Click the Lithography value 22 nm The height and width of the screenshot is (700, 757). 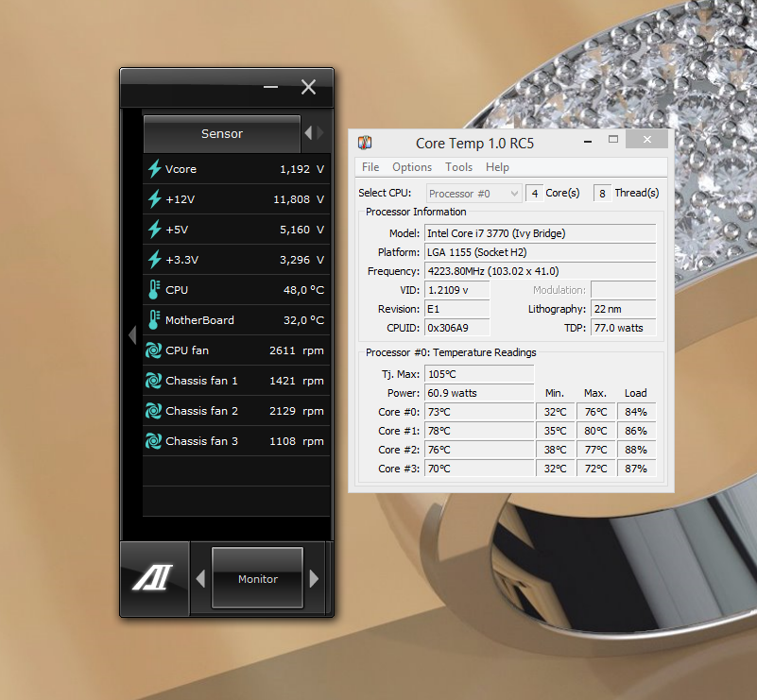pos(624,309)
